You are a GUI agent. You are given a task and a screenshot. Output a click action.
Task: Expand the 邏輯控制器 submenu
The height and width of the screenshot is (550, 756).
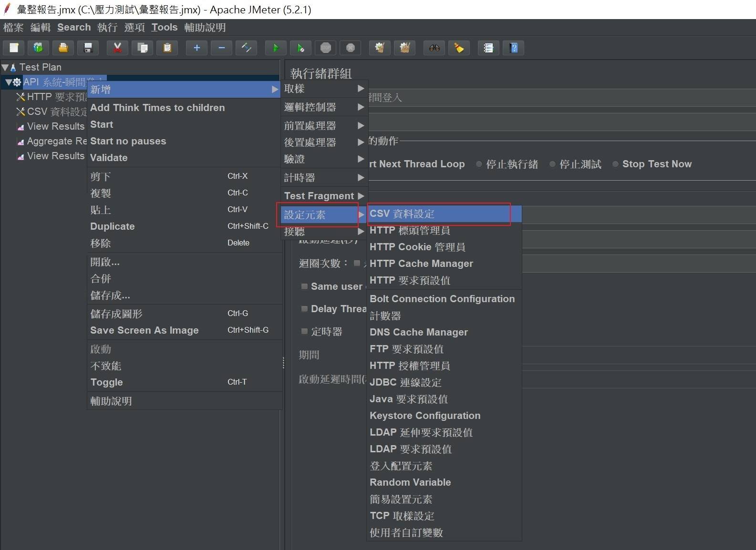pos(324,107)
